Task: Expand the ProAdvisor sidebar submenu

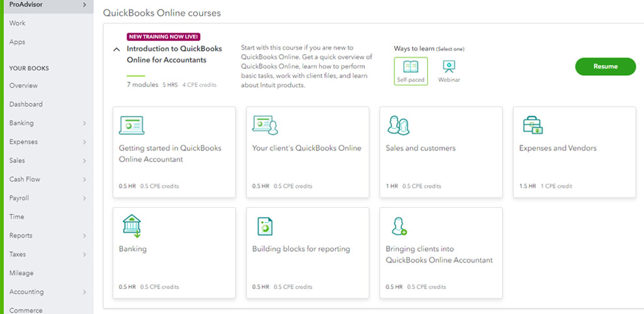Action: coord(84,5)
